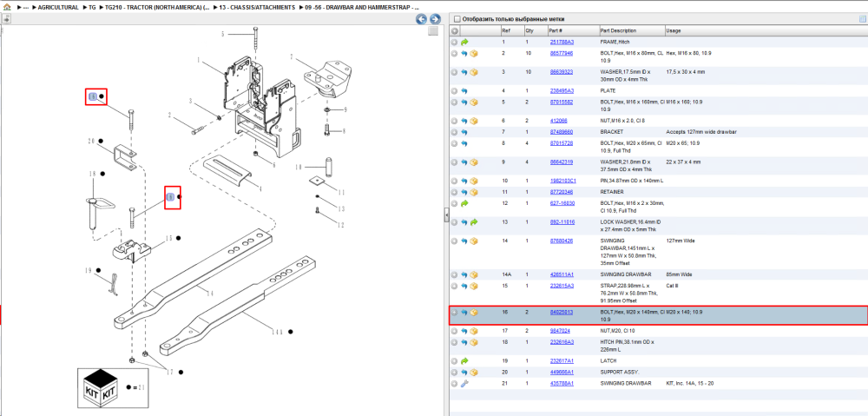Go to the catalog home icon

click(x=7, y=8)
